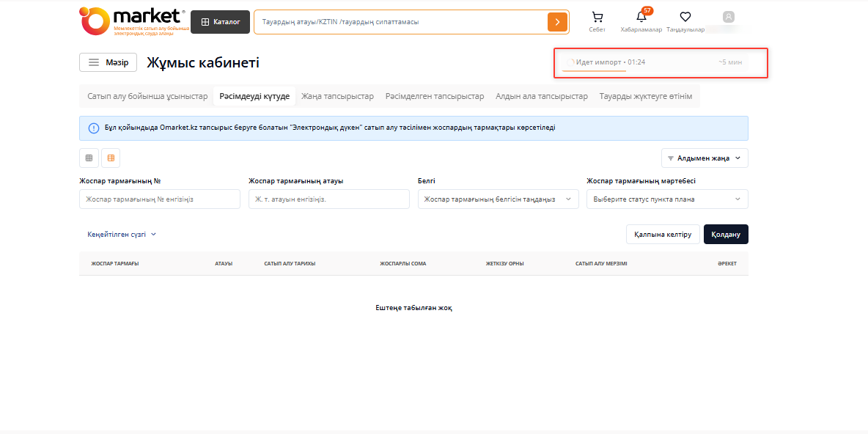Click the Қолдану apply button

[726, 234]
